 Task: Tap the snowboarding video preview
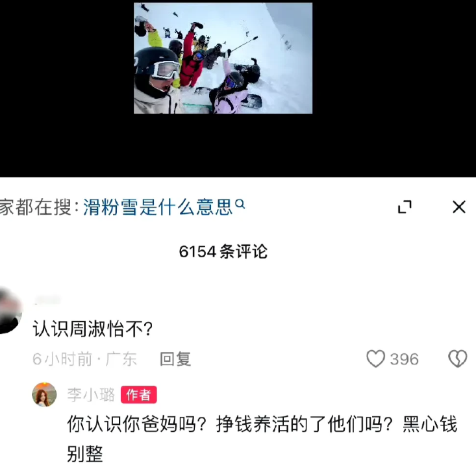[x=223, y=58]
